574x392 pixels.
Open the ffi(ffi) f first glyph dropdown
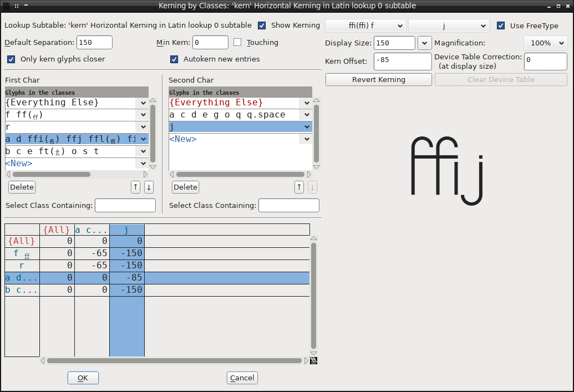[x=365, y=26]
